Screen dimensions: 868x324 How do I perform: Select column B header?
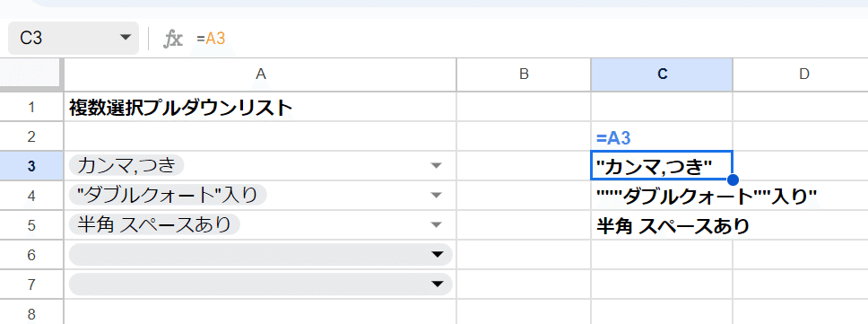(524, 74)
